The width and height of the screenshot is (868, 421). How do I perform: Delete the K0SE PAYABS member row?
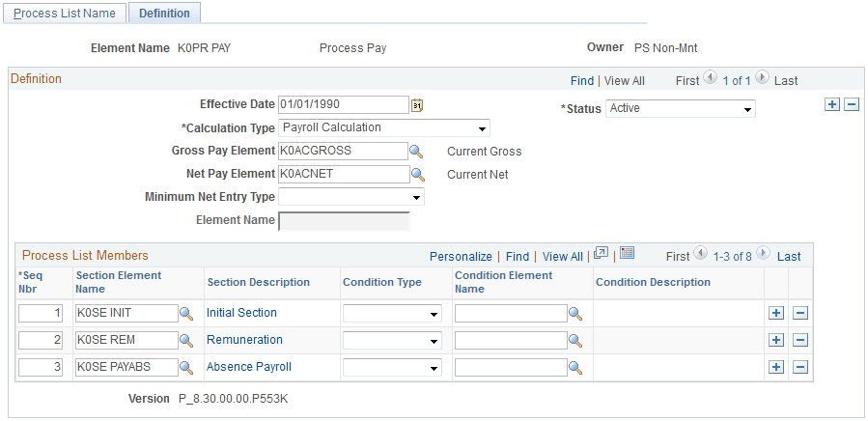799,367
